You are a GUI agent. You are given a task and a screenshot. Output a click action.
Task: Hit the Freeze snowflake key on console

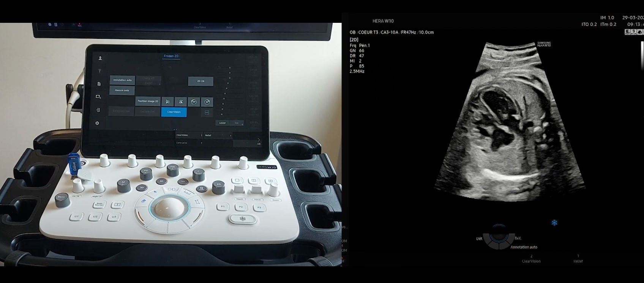coord(242,219)
